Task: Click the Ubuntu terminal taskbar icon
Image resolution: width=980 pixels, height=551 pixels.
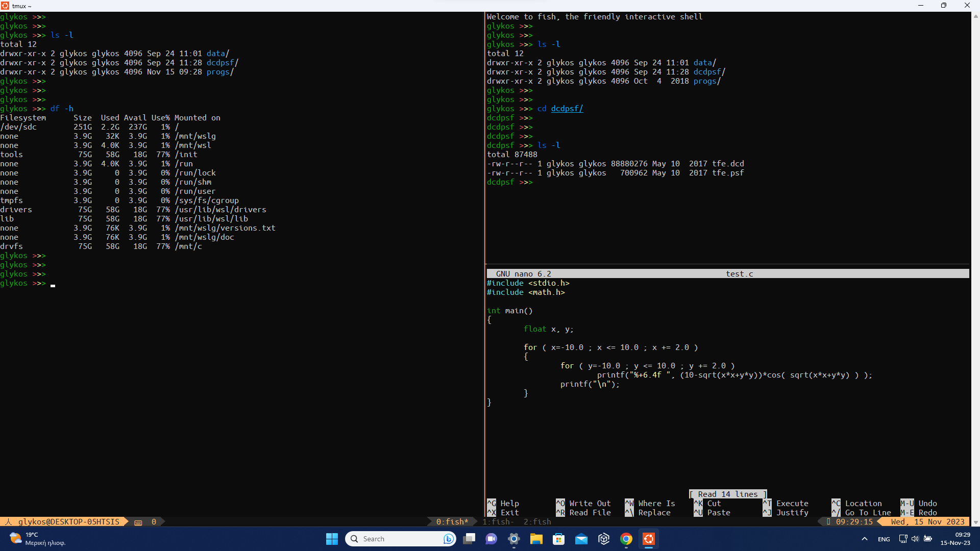Action: [649, 539]
